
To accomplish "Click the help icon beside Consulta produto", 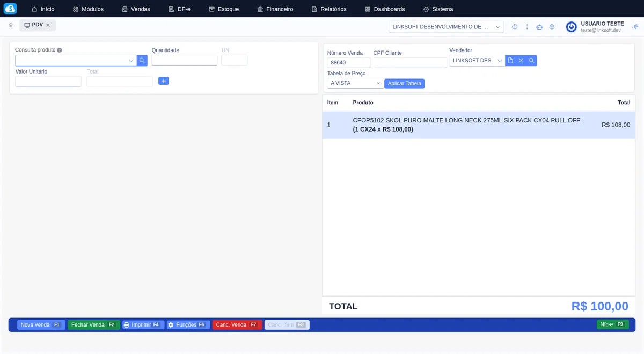I will coord(60,50).
